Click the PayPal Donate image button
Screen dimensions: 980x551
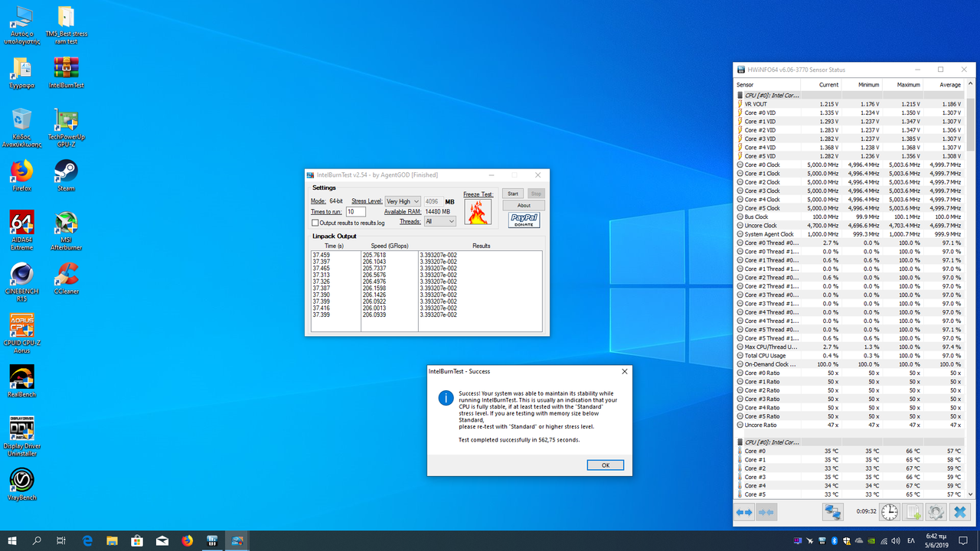(x=524, y=220)
